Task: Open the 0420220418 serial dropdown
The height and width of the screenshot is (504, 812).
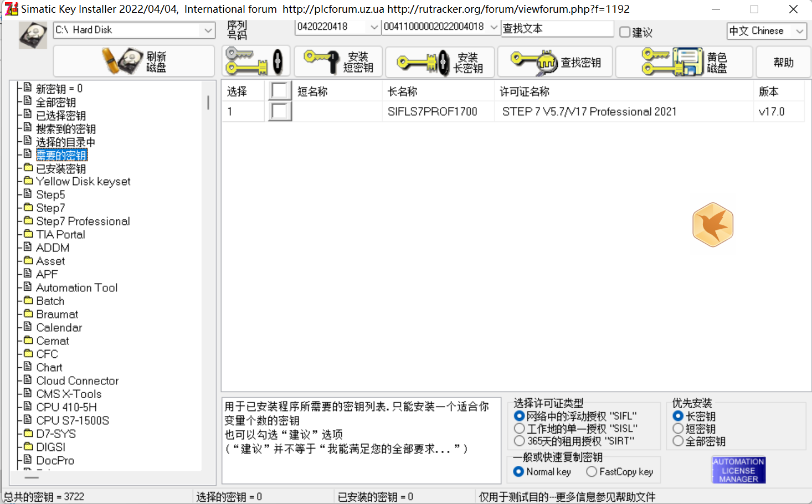Action: click(x=374, y=27)
